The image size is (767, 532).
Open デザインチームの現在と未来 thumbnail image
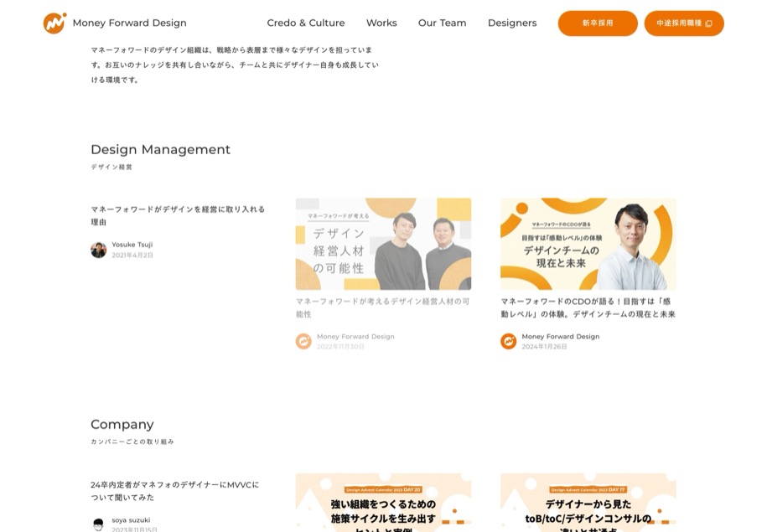[x=588, y=244]
